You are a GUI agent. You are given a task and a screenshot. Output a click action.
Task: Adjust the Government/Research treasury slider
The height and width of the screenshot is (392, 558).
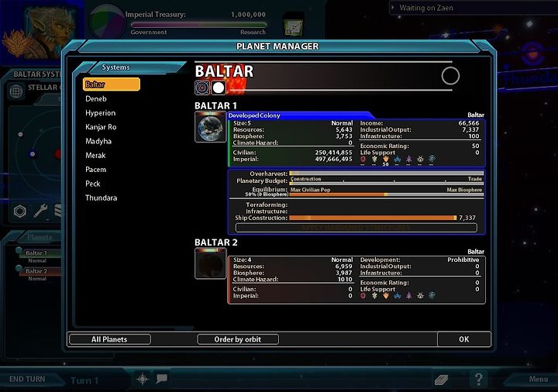tap(198, 25)
